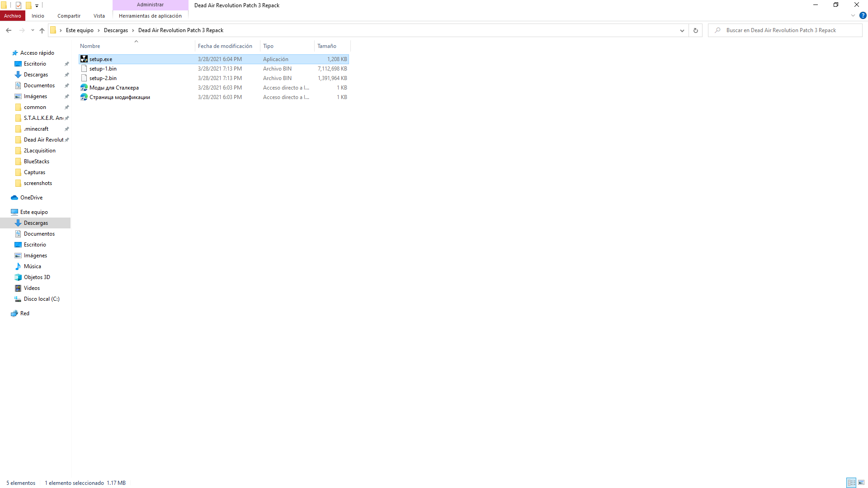This screenshot has height=488, width=868.
Task: Select Descargas under Este equipo
Action: (36, 223)
